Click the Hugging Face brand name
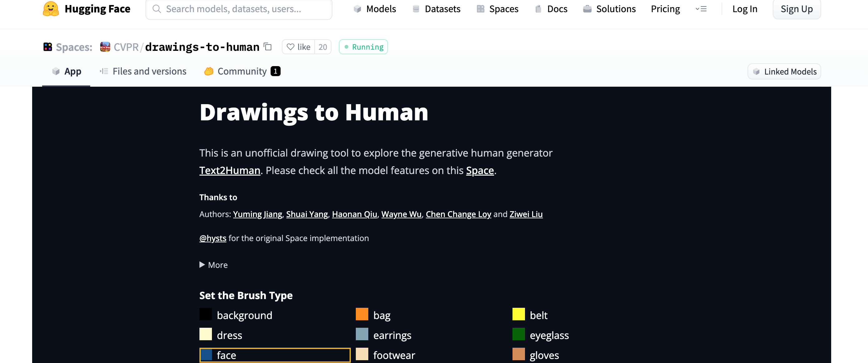 pyautogui.click(x=97, y=9)
